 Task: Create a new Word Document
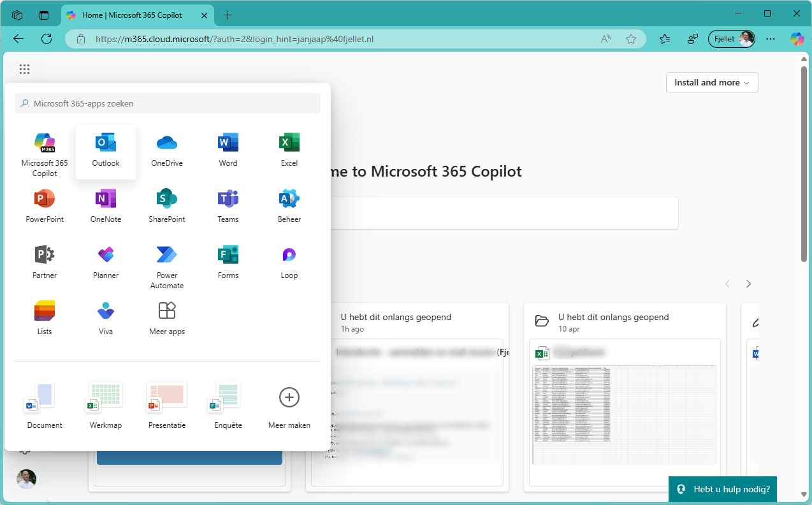45,406
